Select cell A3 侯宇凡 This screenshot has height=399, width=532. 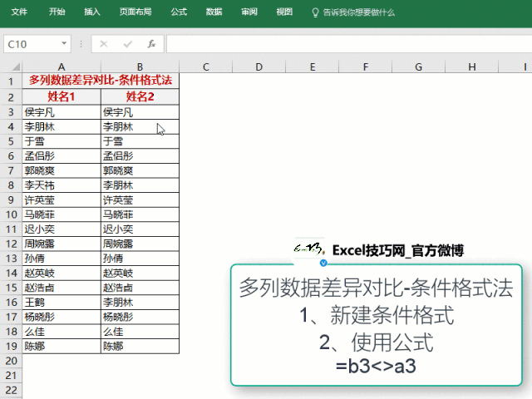tap(62, 112)
